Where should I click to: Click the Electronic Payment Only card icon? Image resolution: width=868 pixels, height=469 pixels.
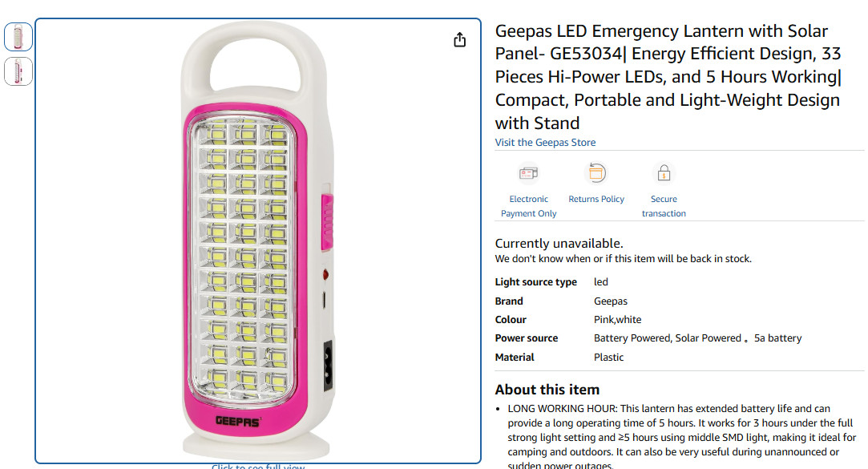coord(529,173)
